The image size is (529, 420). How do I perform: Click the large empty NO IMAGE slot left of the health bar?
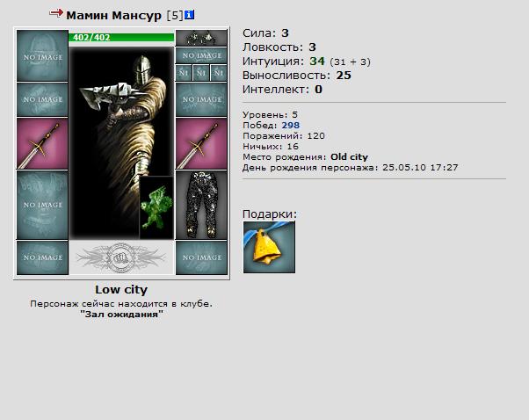point(42,55)
